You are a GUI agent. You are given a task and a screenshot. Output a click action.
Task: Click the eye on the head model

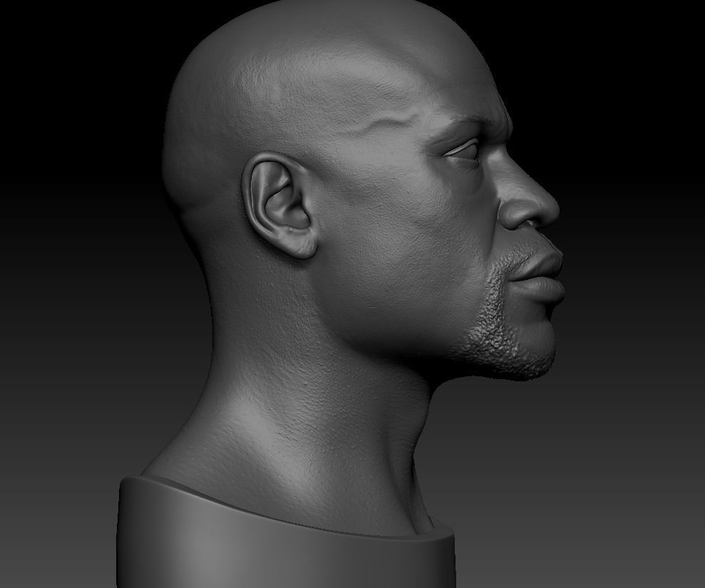(x=462, y=149)
